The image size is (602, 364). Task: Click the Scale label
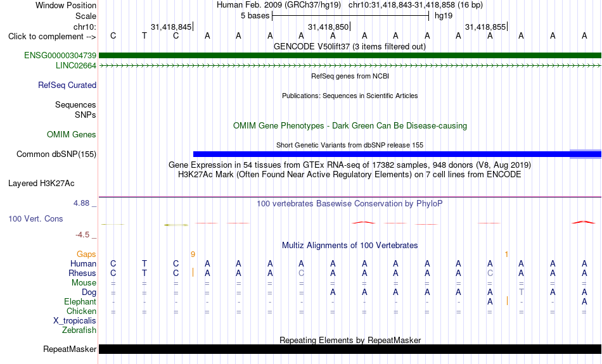click(x=86, y=16)
